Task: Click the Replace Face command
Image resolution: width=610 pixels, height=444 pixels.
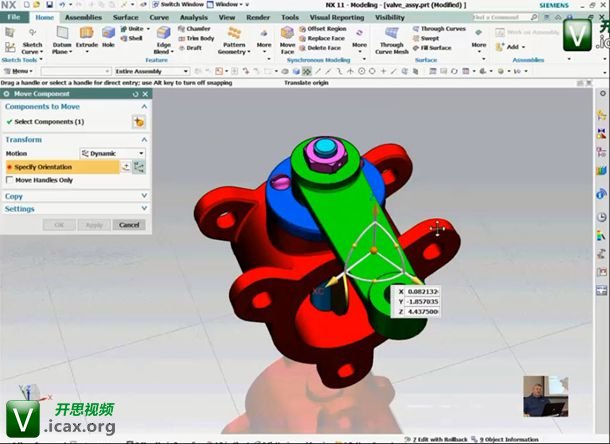Action: point(322,38)
